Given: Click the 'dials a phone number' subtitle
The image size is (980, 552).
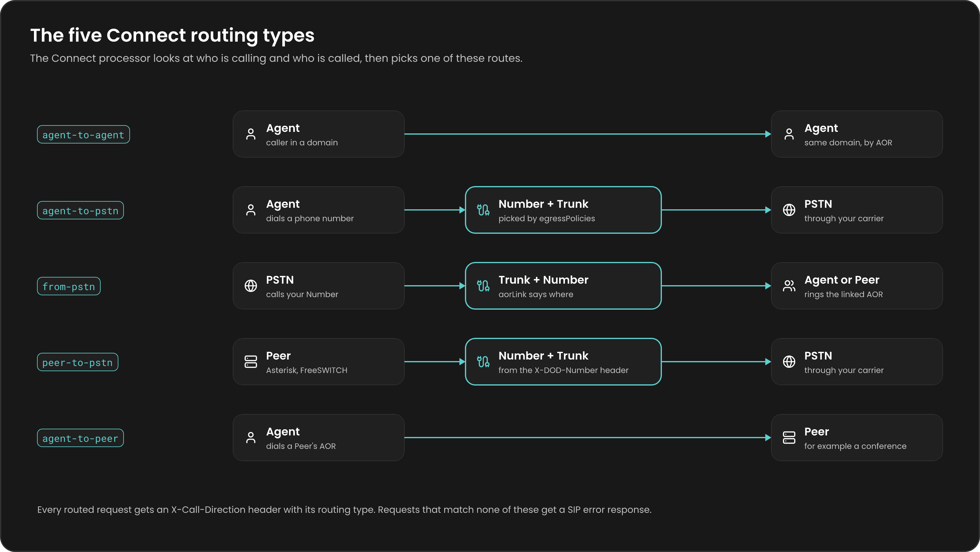Looking at the screenshot, I should (x=310, y=218).
